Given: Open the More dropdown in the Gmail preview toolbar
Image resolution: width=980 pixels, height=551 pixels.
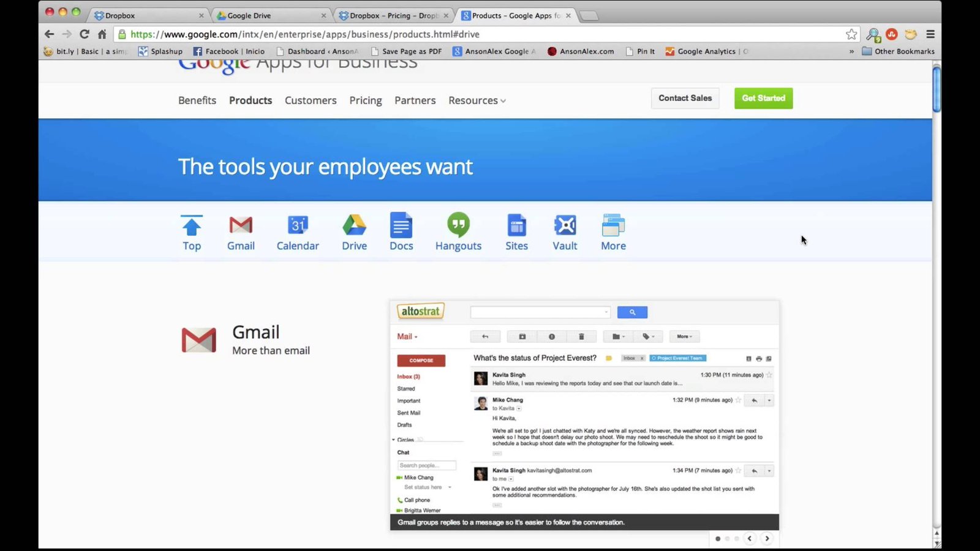Looking at the screenshot, I should tap(685, 337).
